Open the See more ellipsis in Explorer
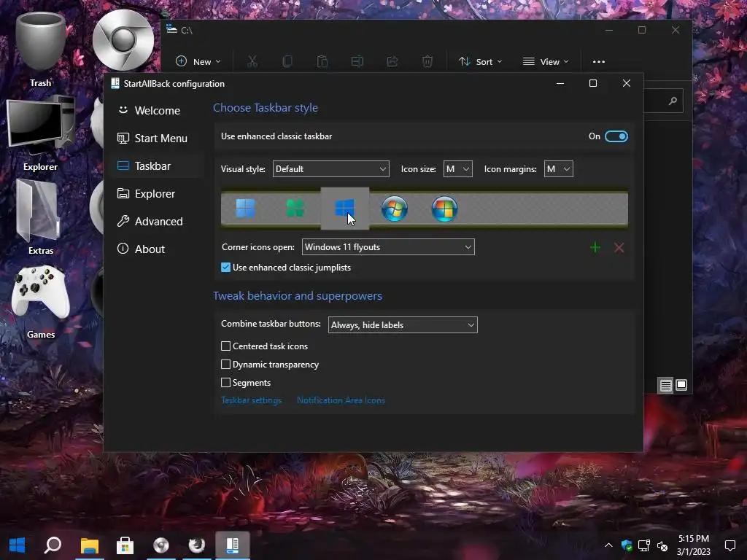 point(599,61)
